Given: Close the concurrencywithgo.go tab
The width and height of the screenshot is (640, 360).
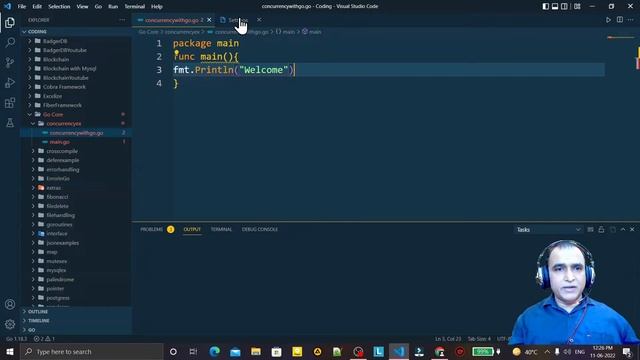Looking at the screenshot, I should coord(209,20).
